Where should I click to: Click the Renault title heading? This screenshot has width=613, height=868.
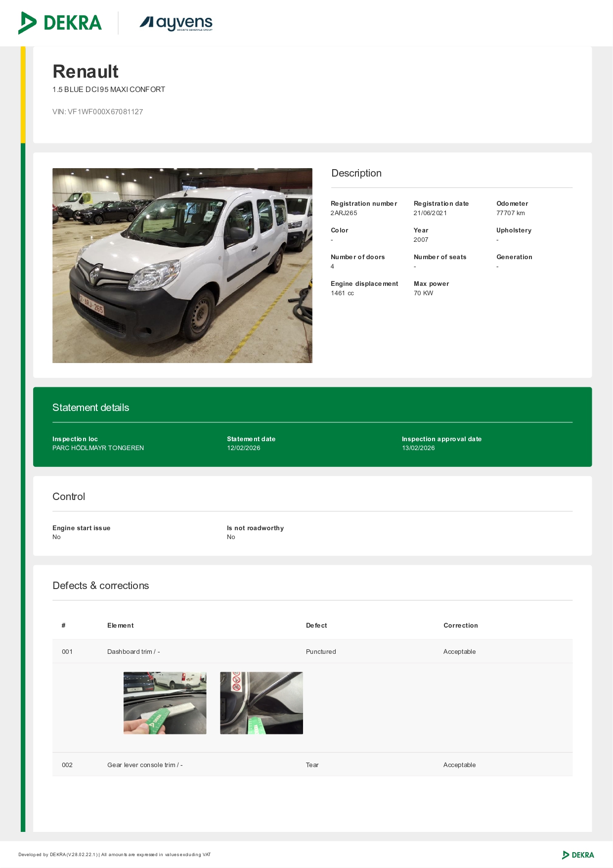click(x=86, y=72)
